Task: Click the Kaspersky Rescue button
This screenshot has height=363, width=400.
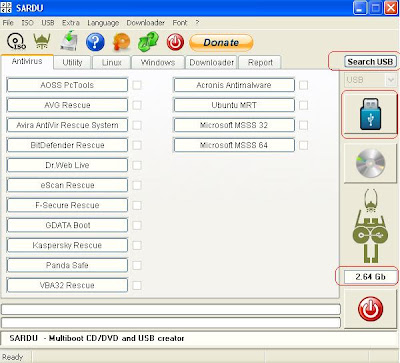Action: point(67,245)
